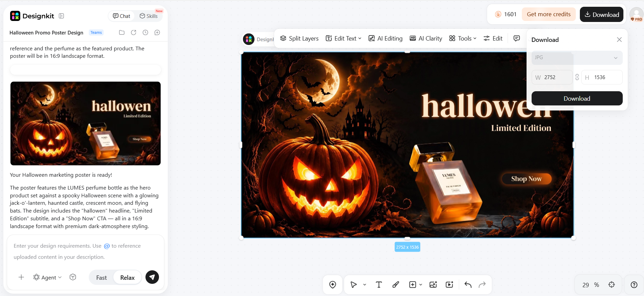Open the folder icon in project header
The image size is (644, 296).
(x=122, y=32)
